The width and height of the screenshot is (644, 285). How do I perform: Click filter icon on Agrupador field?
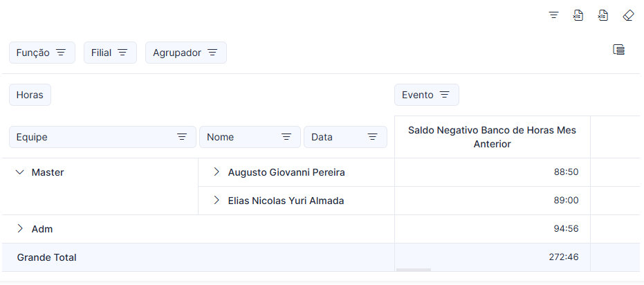(212, 53)
